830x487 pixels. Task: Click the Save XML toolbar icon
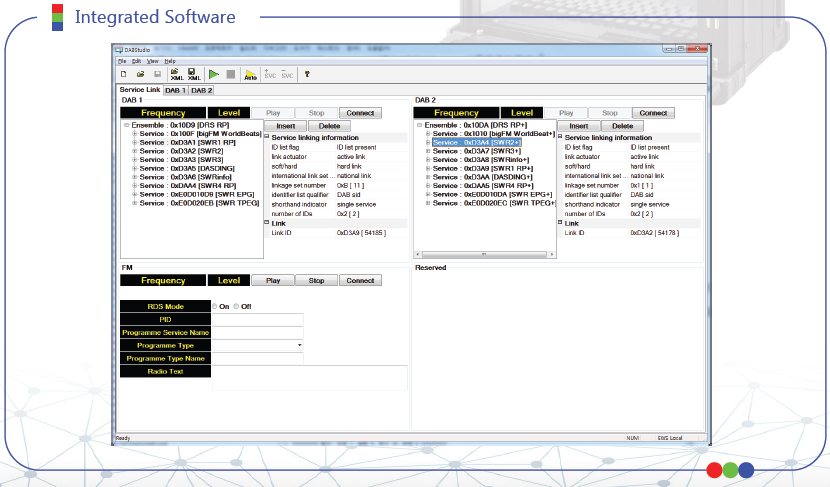[x=194, y=74]
